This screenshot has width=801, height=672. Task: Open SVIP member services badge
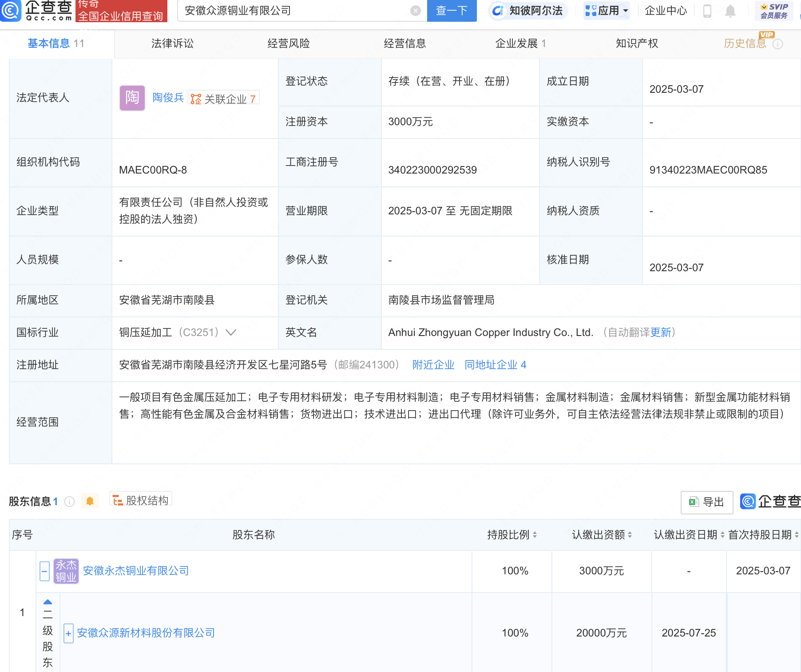774,11
